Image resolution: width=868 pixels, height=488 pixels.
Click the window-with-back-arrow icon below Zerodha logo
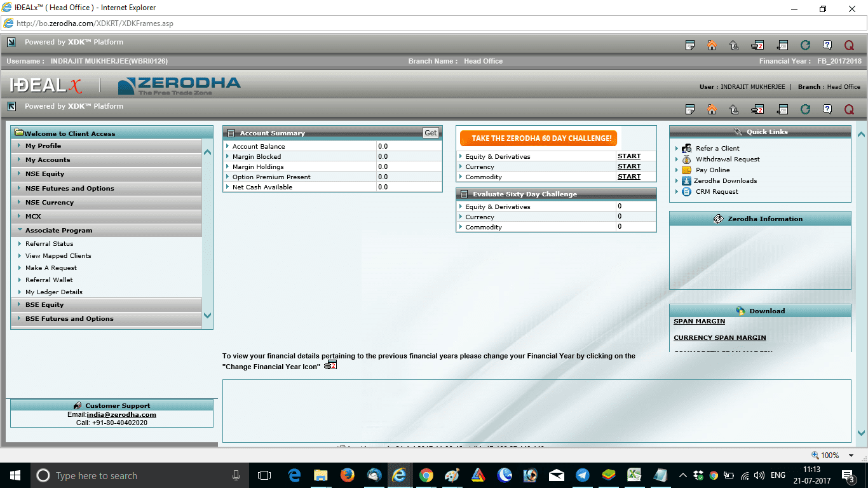tap(783, 109)
